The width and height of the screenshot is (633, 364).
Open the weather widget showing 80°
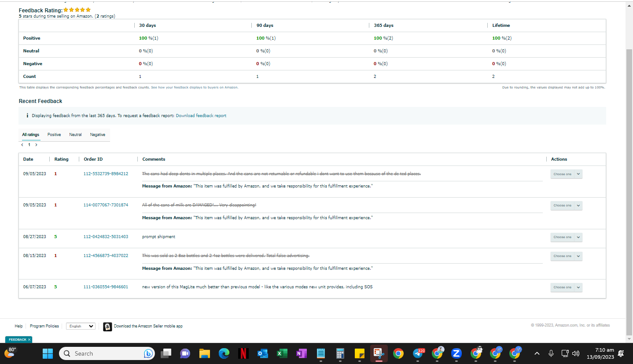[x=10, y=352]
